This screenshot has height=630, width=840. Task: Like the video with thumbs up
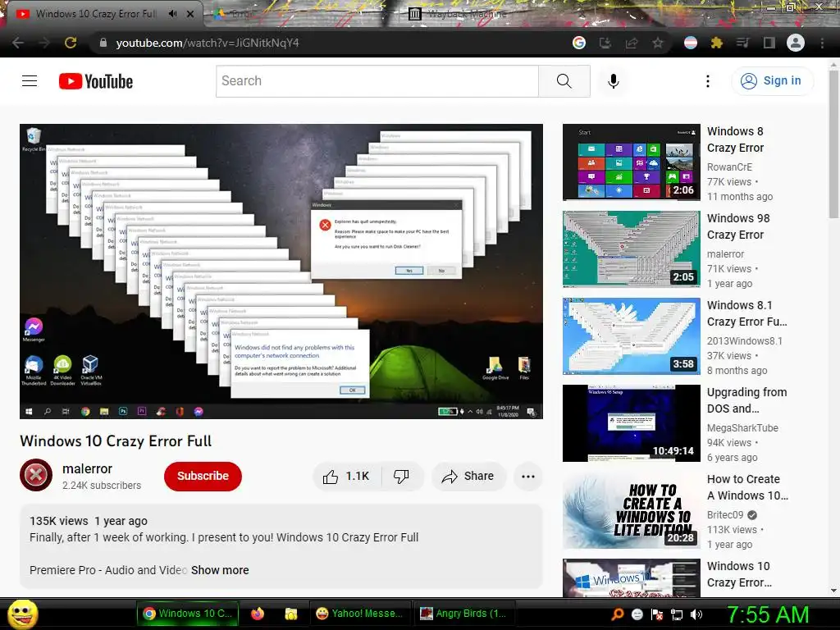(347, 477)
